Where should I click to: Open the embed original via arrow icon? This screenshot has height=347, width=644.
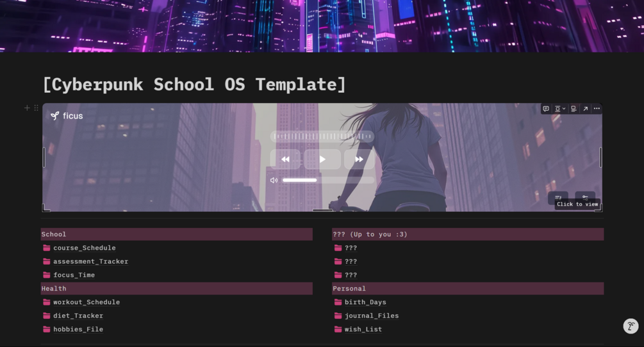tap(585, 109)
